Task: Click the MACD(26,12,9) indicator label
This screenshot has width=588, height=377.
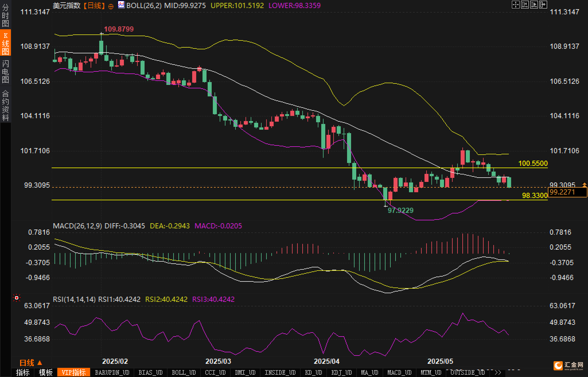Action: point(77,226)
